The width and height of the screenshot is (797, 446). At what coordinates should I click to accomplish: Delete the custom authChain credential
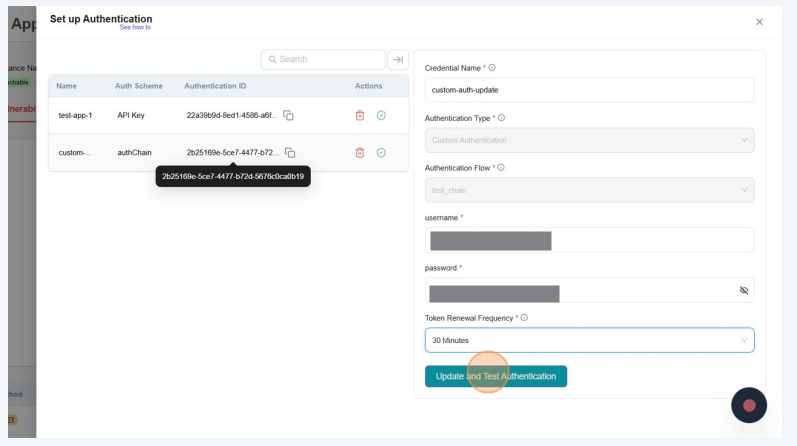pos(360,153)
